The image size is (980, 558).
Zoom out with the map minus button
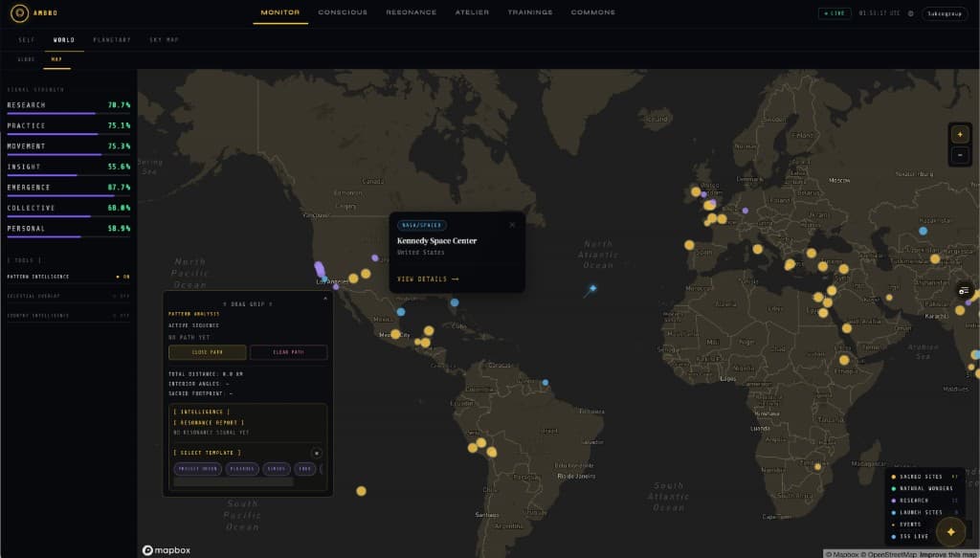point(960,154)
